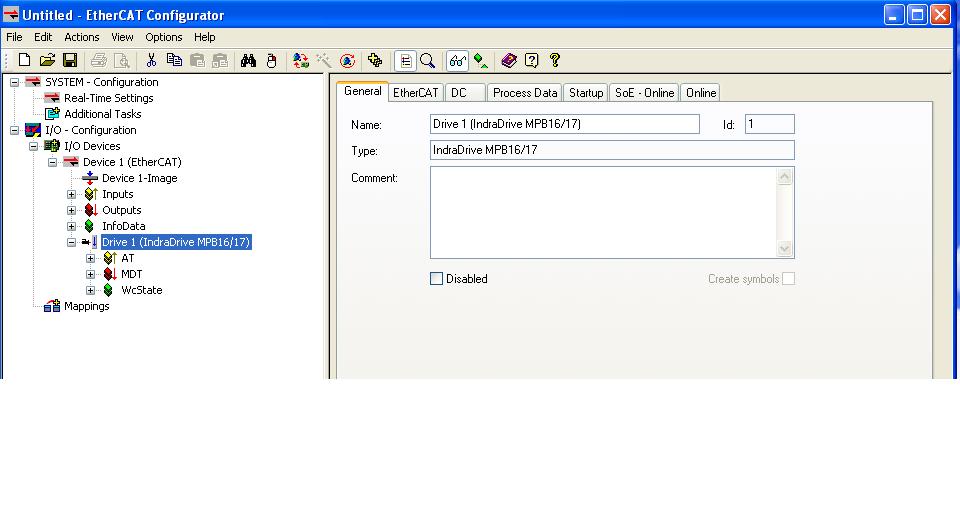Click the New document toolbar icon

click(x=25, y=61)
